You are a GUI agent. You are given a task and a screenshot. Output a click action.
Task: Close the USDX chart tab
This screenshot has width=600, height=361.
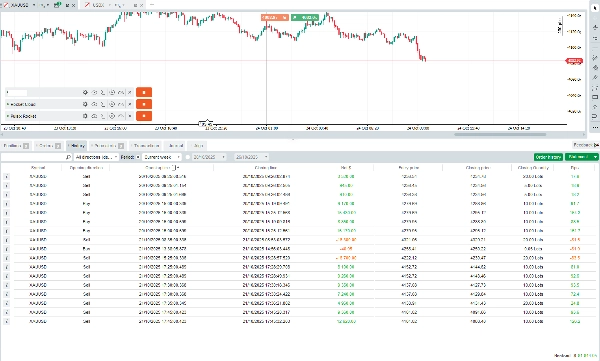click(x=142, y=5)
